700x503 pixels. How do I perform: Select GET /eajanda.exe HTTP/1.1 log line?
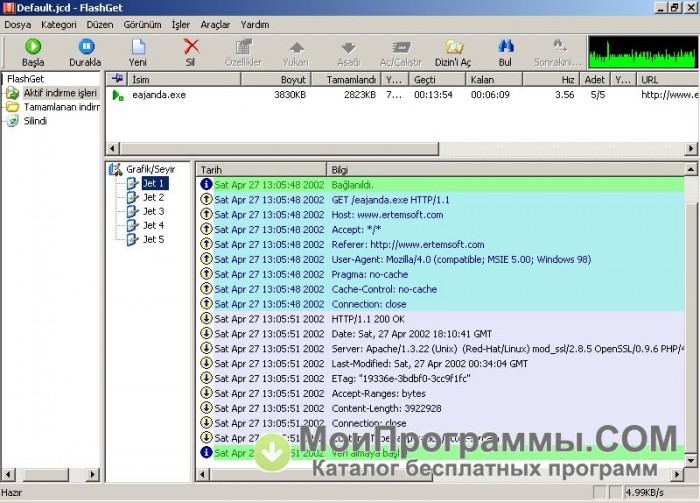point(440,200)
